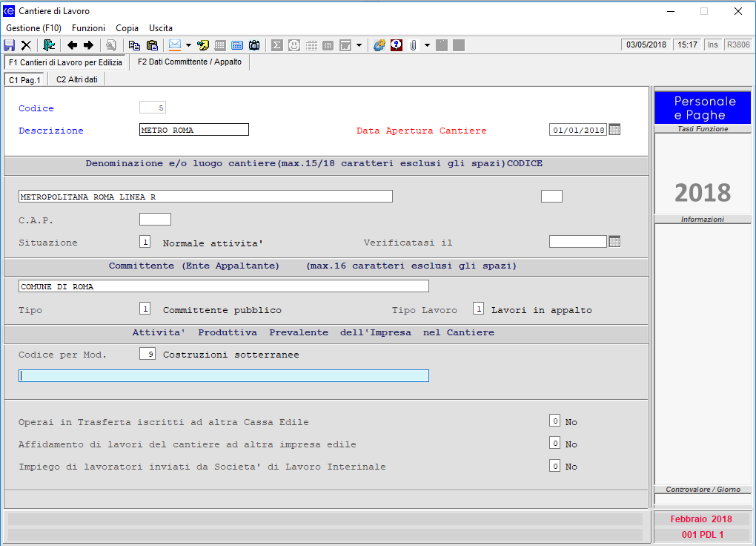Click the camera snapshot icon
756x546 pixels.
(254, 45)
